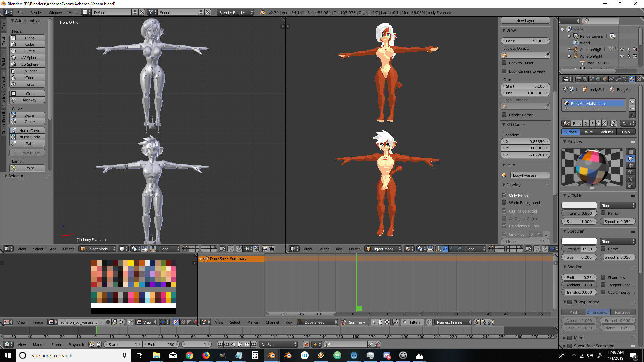Unlink the acheron_txr_vanara image with X

(x=121, y=322)
